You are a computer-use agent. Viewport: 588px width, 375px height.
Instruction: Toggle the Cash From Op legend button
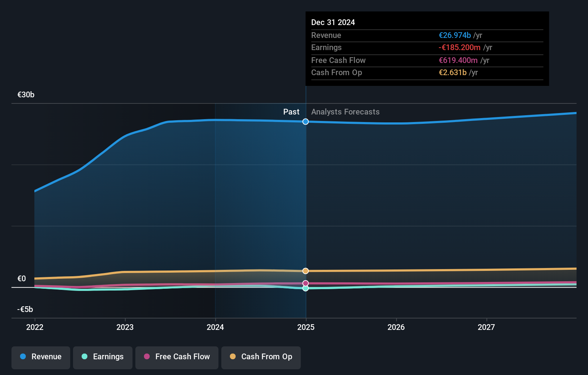(x=261, y=357)
